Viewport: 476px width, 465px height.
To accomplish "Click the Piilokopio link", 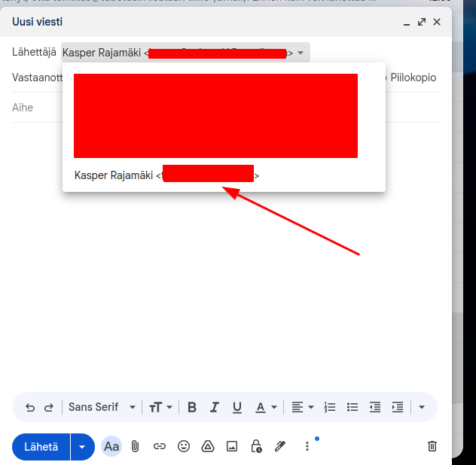I will coord(413,77).
